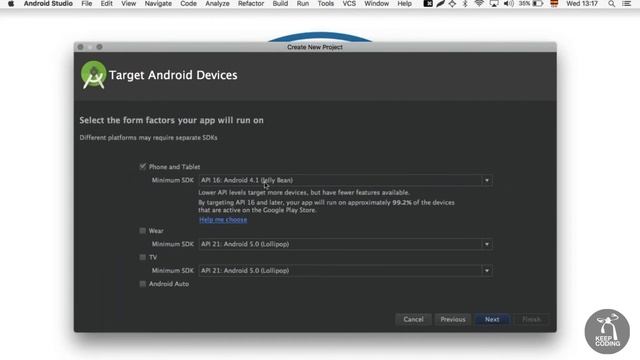
Task: Open Spotlight search magnifier
Action: coord(611,4)
